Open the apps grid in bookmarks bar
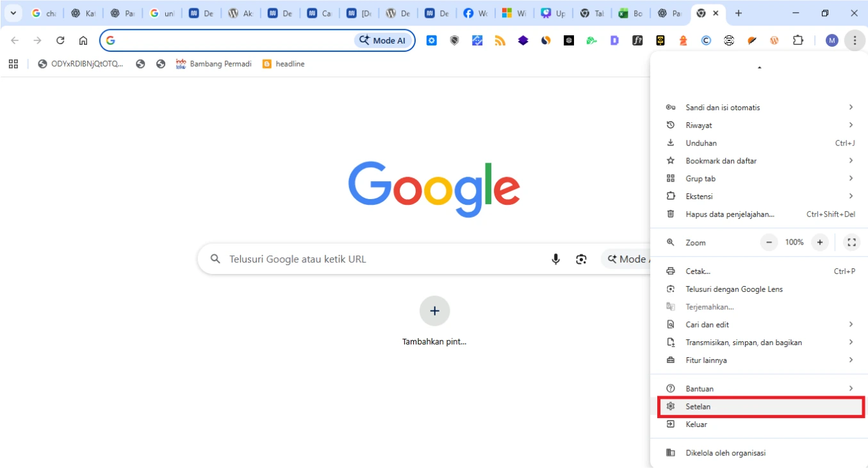The height and width of the screenshot is (468, 868). [x=13, y=64]
